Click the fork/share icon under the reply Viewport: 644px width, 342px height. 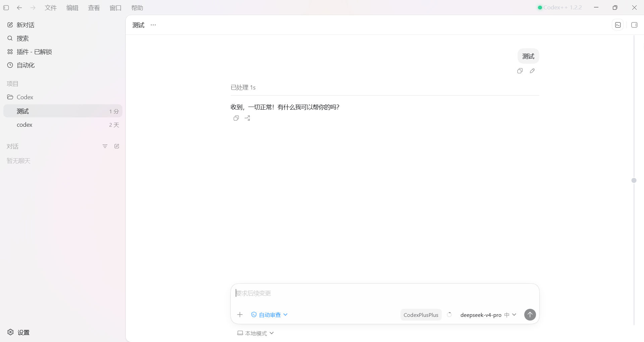[248, 118]
